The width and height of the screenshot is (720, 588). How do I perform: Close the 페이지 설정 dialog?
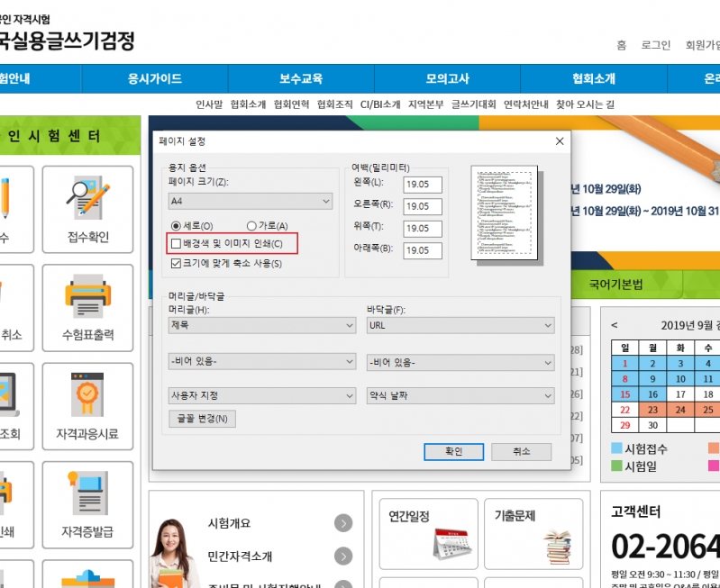point(560,140)
